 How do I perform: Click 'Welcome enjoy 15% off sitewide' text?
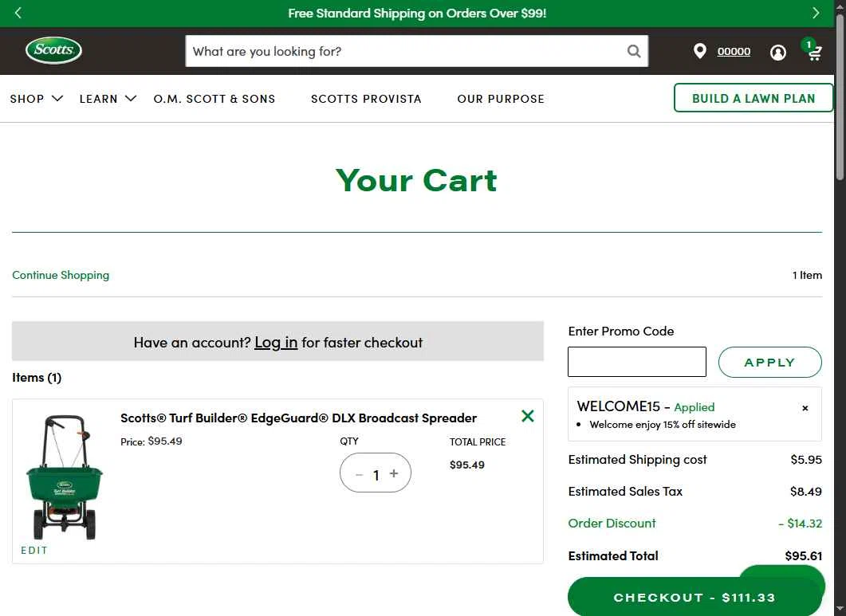[662, 425]
